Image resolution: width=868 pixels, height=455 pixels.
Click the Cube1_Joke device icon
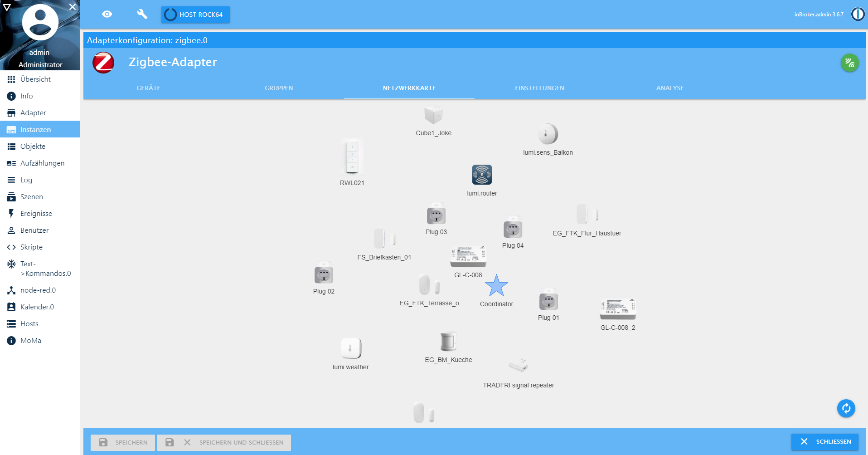coord(433,115)
